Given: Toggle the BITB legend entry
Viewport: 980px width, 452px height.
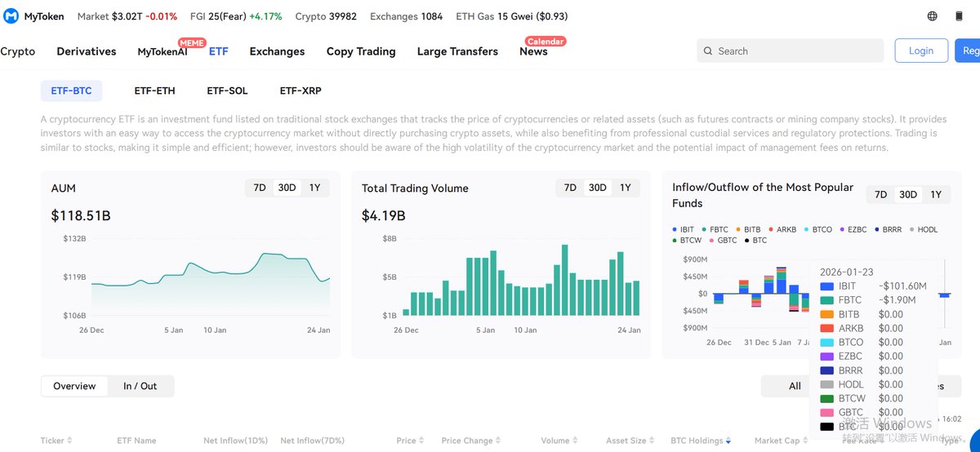Looking at the screenshot, I should point(748,230).
